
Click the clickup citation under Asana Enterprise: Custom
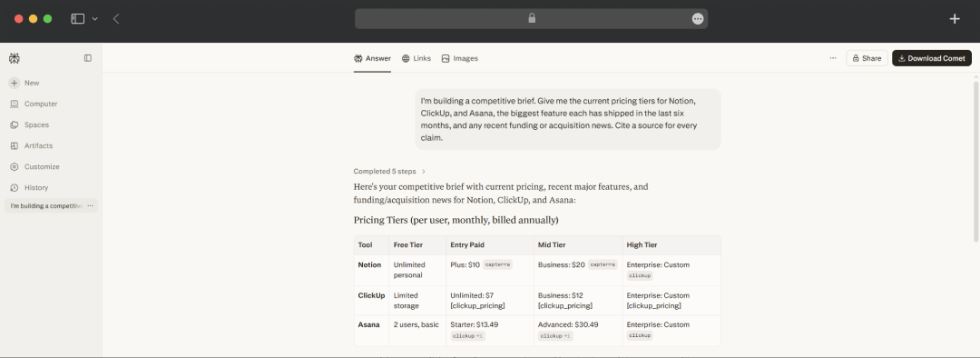[640, 336]
